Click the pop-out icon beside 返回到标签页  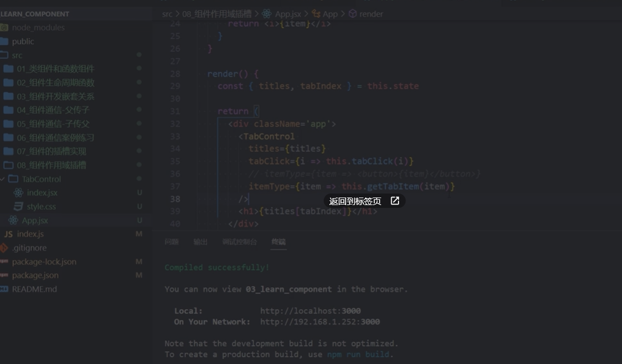coord(395,201)
